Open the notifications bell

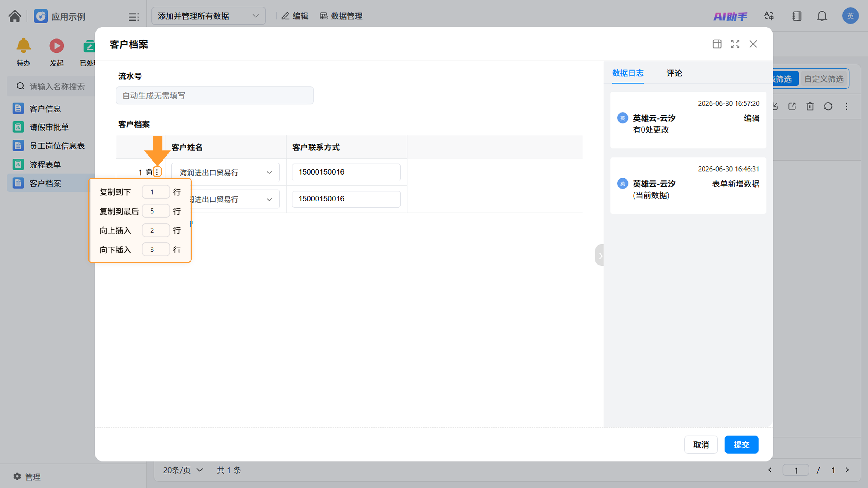pyautogui.click(x=822, y=16)
